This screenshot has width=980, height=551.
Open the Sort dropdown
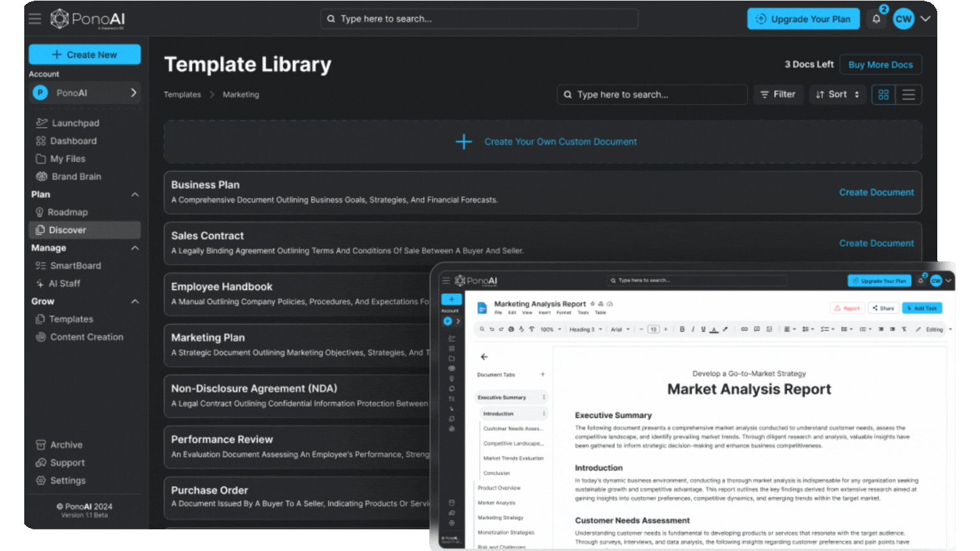(x=838, y=94)
